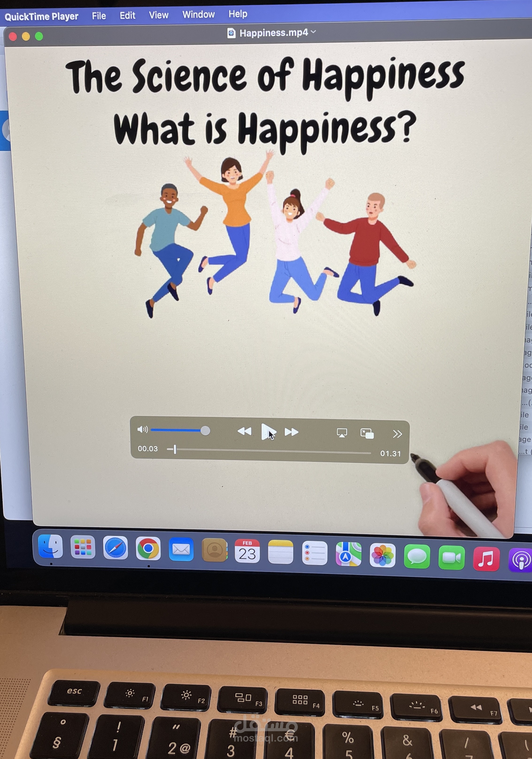Open the File menu
532x759 pixels.
click(99, 16)
